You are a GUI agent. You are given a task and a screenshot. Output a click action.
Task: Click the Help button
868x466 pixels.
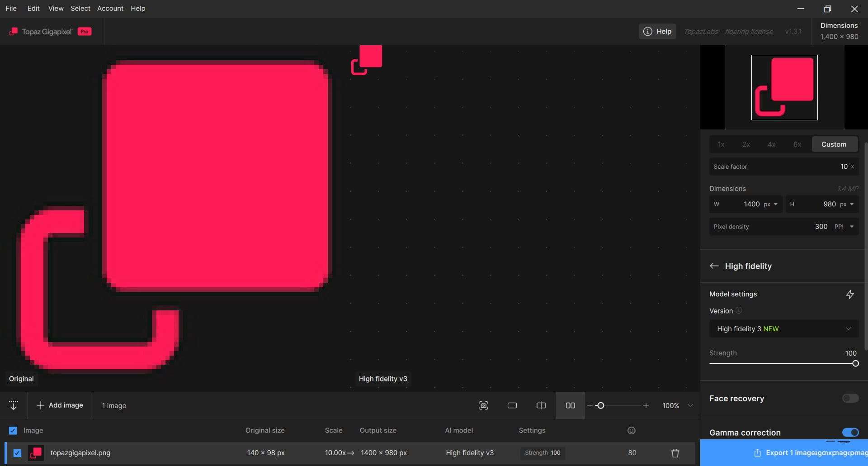click(657, 31)
